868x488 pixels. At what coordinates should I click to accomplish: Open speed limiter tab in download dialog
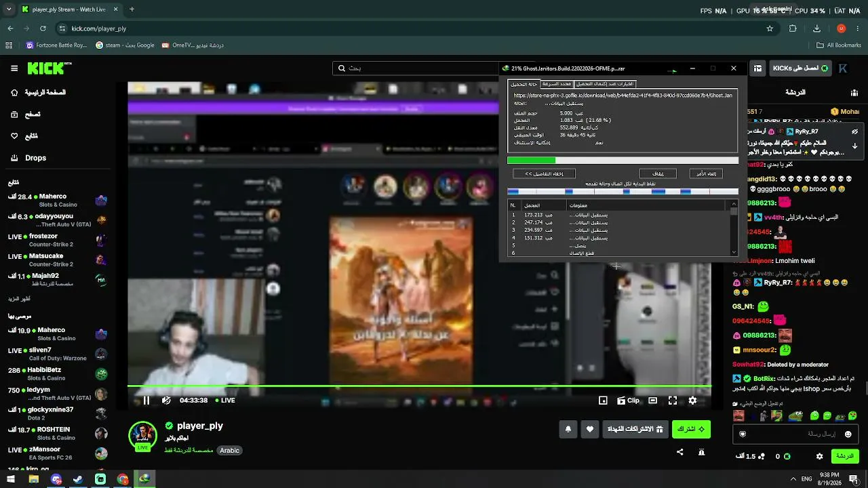tap(557, 84)
